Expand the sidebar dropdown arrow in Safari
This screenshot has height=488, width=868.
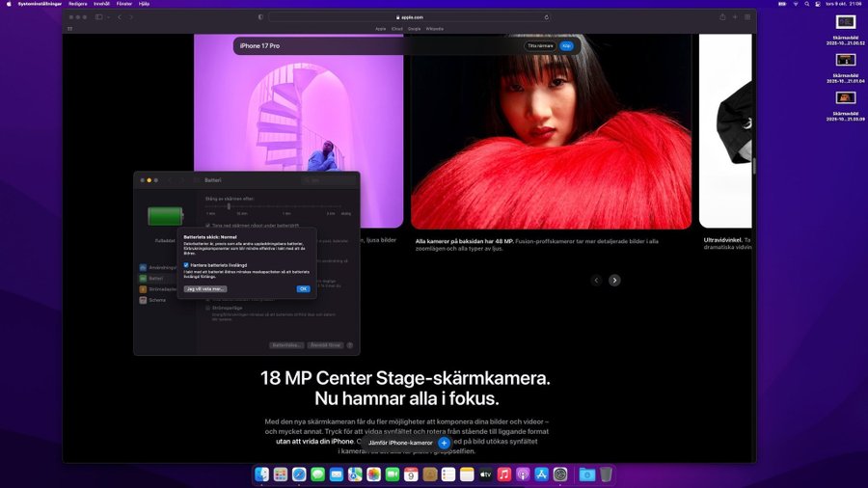[107, 16]
